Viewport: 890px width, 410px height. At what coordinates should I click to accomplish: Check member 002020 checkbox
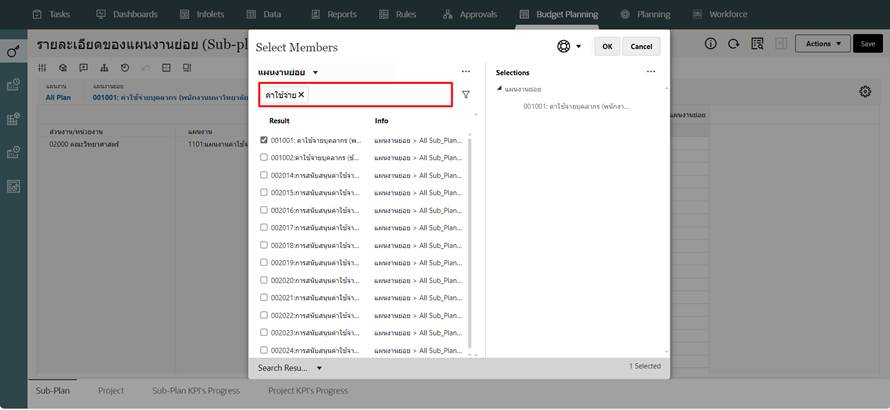point(264,280)
